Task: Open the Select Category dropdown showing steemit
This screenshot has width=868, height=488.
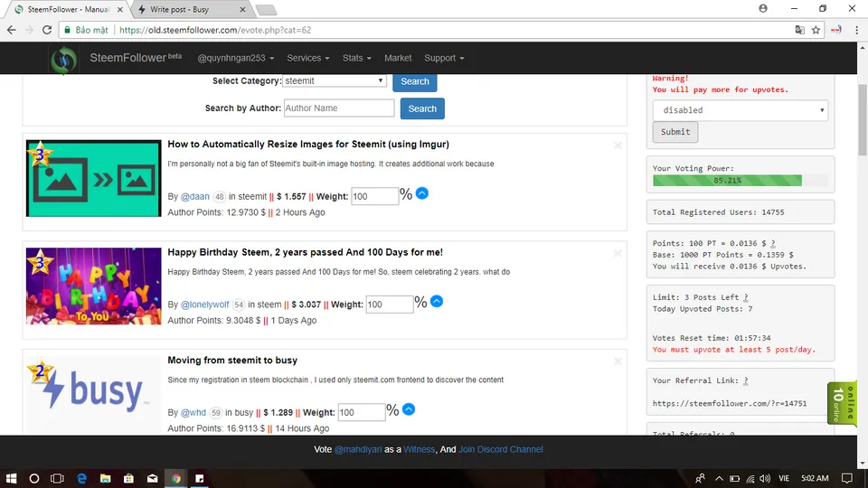Action: [x=334, y=80]
